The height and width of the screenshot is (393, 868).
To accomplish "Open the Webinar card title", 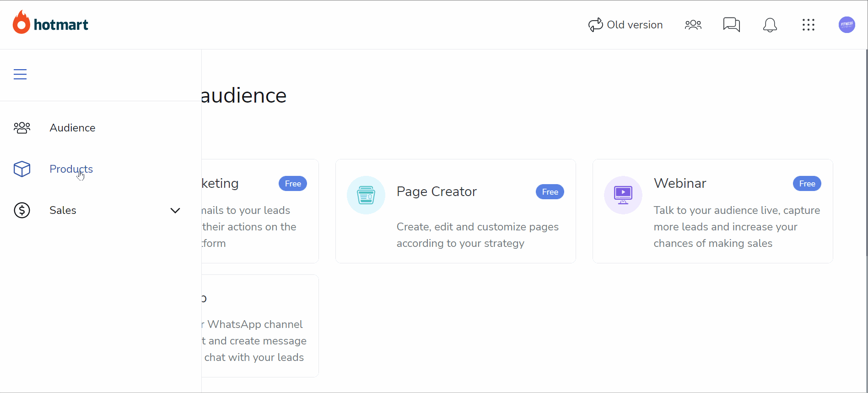I will pos(680,183).
